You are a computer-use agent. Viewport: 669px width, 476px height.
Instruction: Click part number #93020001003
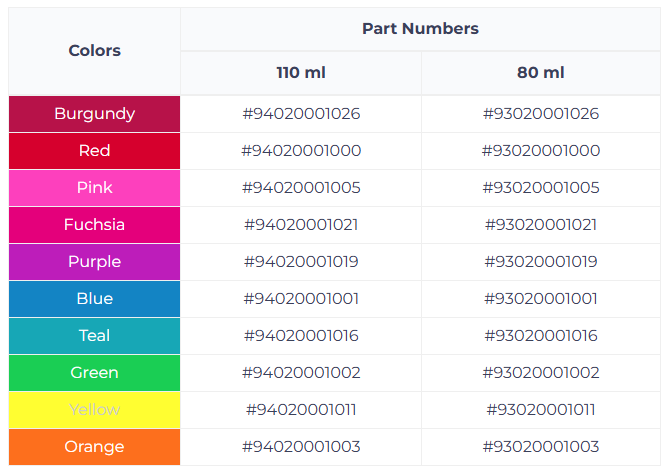541,447
